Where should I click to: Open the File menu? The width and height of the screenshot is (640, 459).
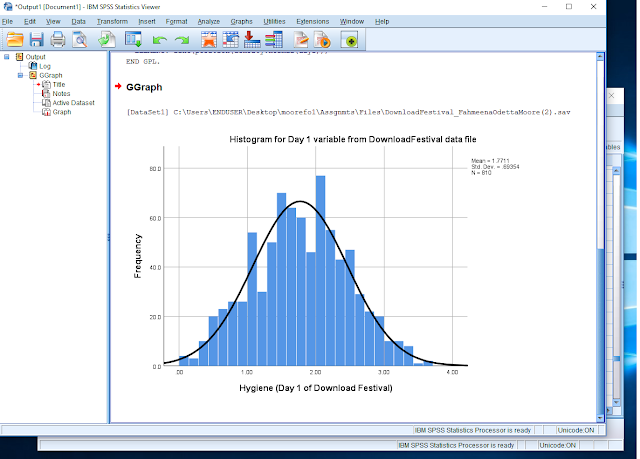click(7, 22)
